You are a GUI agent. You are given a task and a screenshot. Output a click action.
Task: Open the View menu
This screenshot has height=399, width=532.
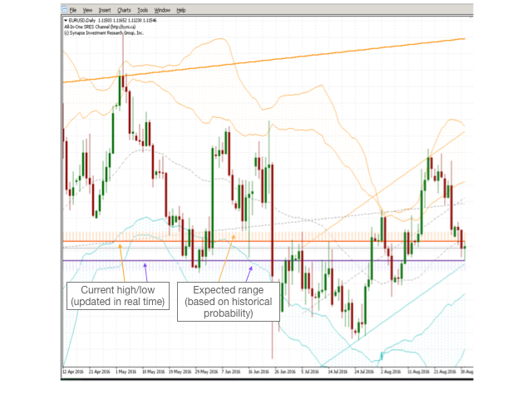(87, 10)
